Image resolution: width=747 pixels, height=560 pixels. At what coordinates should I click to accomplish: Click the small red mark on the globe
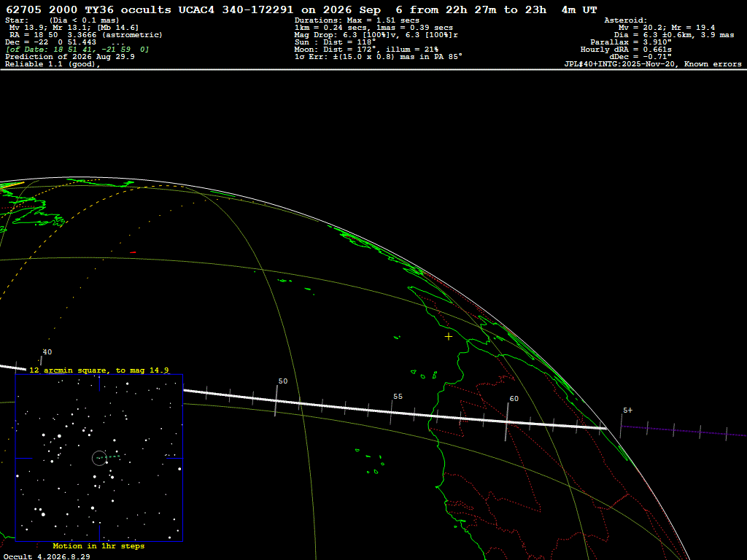(x=133, y=252)
